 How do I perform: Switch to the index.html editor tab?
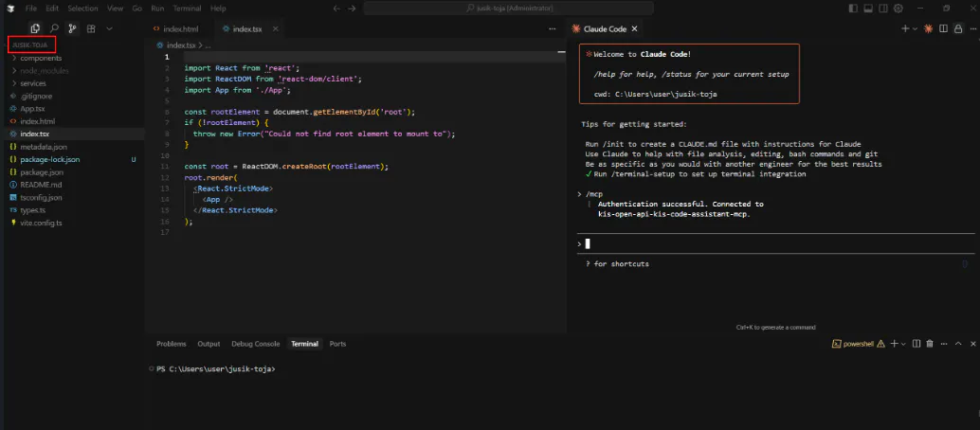pyautogui.click(x=180, y=29)
